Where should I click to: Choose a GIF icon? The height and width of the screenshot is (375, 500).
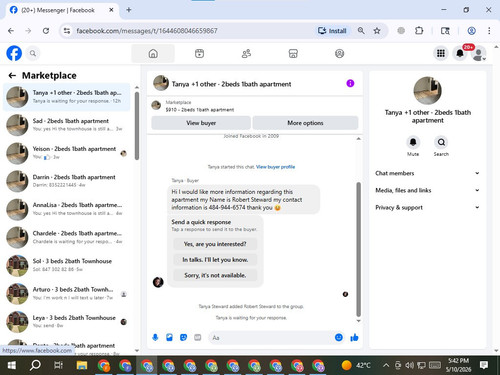(x=198, y=338)
